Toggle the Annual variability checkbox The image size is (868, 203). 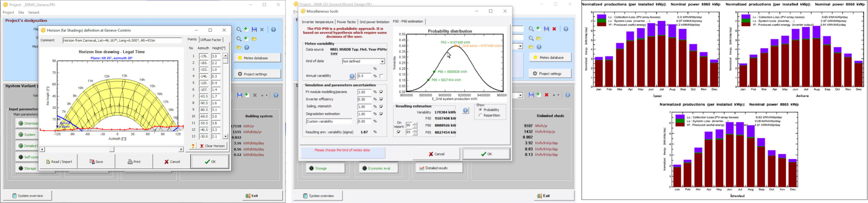(x=381, y=76)
